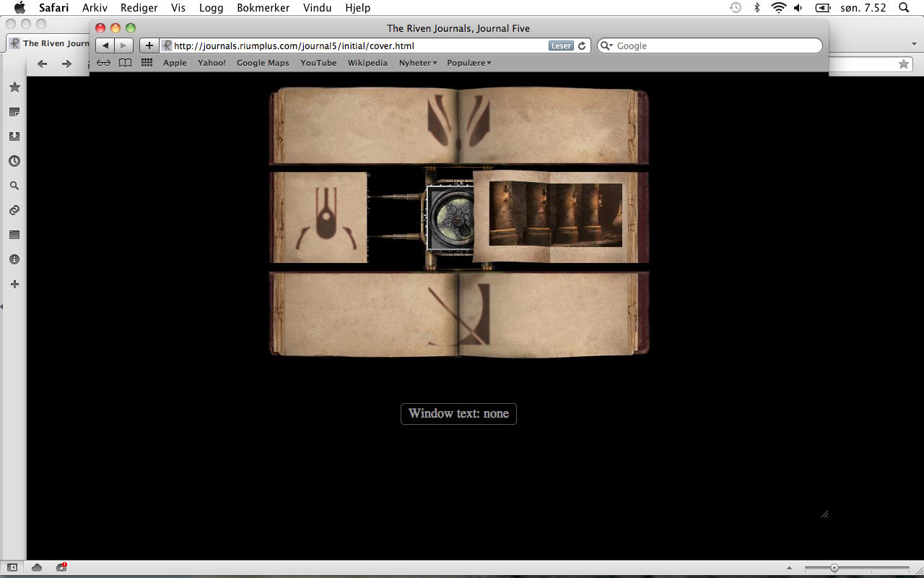Open the tab list arrow in background window
The image size is (924, 578).
tap(914, 44)
